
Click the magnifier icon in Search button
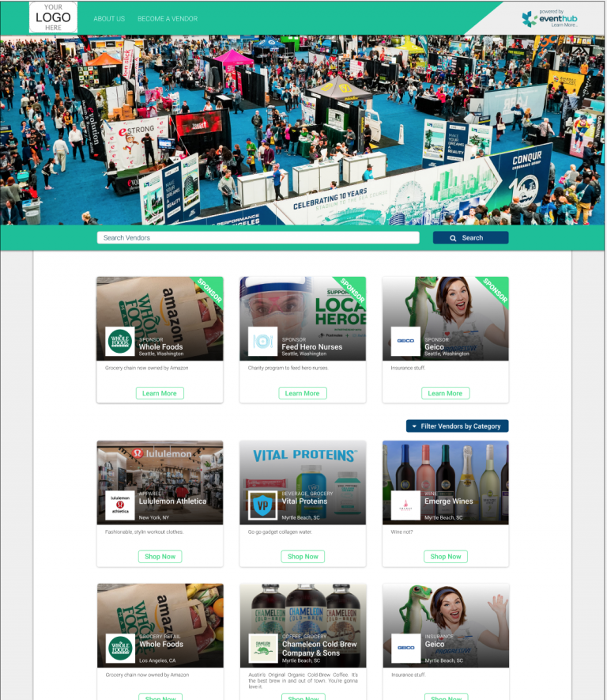click(453, 238)
